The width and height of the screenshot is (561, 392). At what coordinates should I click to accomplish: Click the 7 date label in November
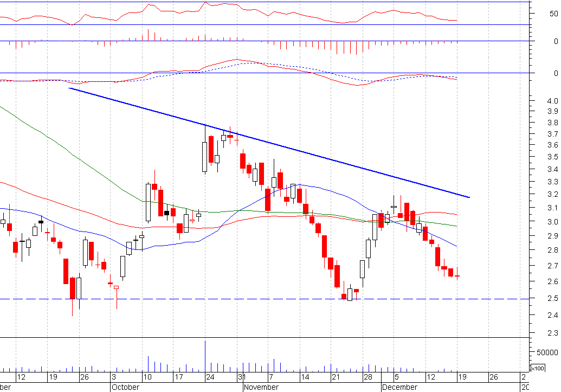(x=271, y=377)
